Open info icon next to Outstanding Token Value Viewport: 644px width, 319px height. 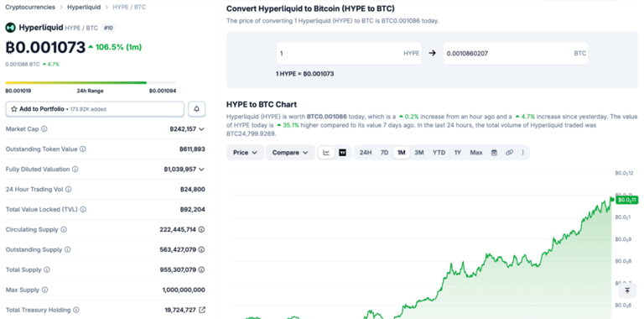point(82,149)
